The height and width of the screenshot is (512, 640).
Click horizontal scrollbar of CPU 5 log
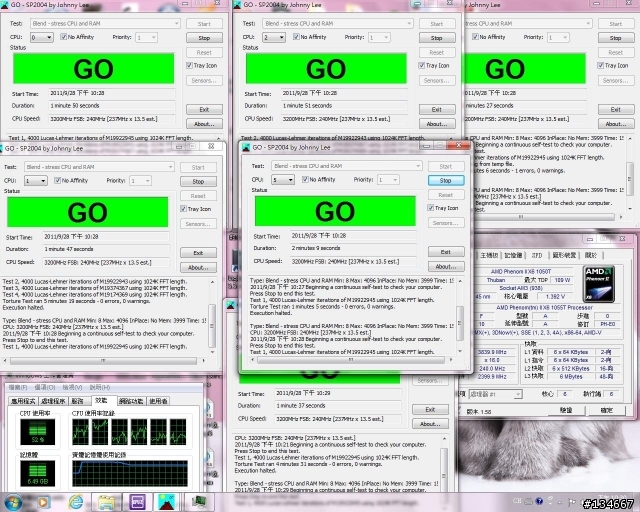(351, 360)
